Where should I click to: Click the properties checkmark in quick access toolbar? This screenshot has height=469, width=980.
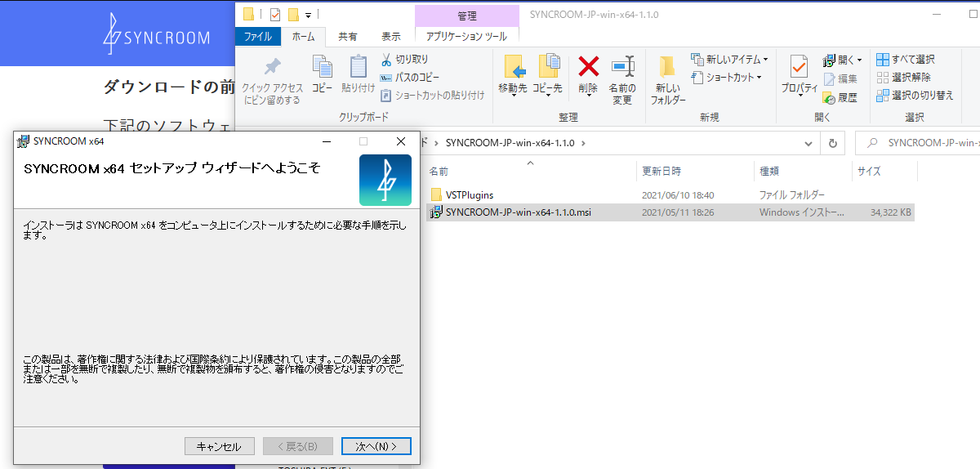coord(275,15)
